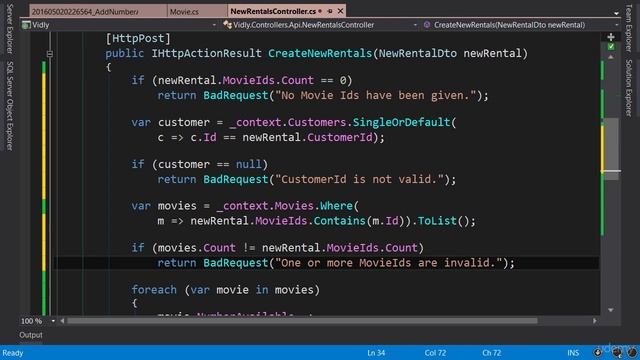Click the green checkmark indicator icon

click(x=611, y=47)
